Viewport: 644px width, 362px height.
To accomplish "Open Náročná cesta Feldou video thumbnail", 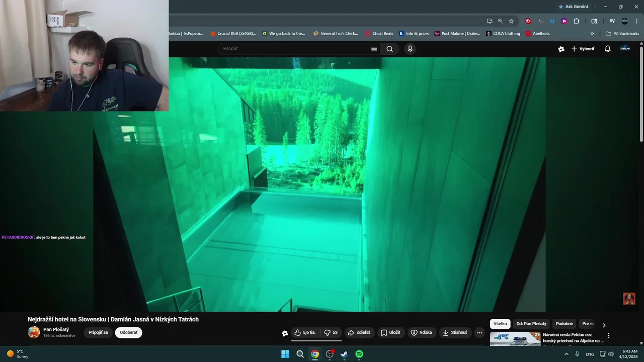I will pyautogui.click(x=515, y=339).
